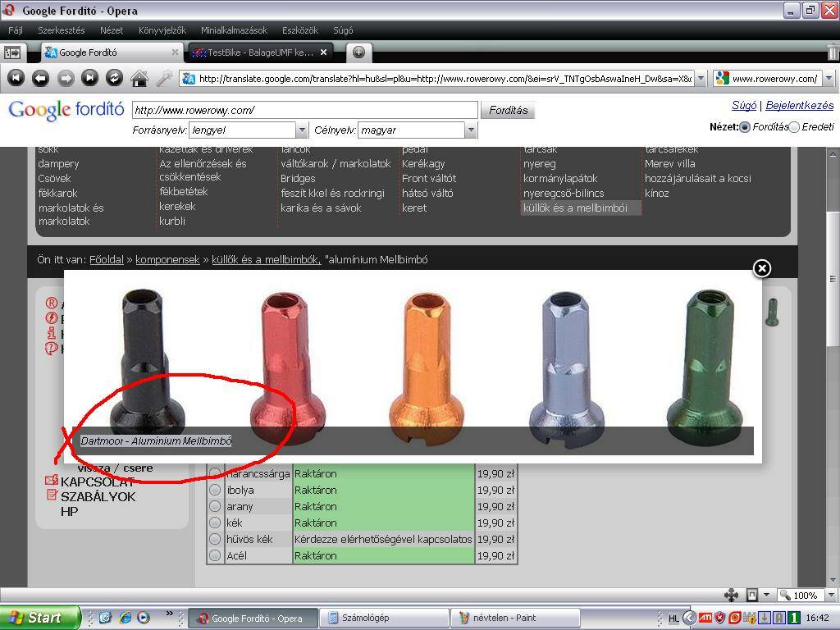Switch to the TestBike tab
Image resolution: width=840 pixels, height=630 pixels.
point(259,52)
